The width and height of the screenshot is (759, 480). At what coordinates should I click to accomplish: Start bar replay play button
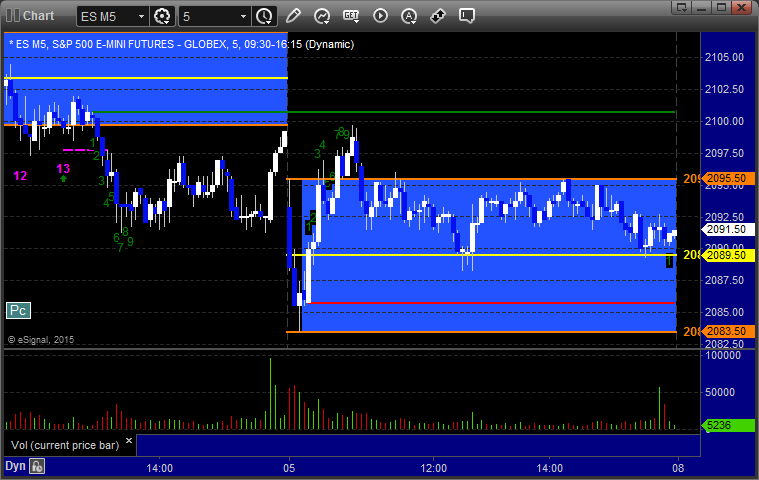click(380, 16)
